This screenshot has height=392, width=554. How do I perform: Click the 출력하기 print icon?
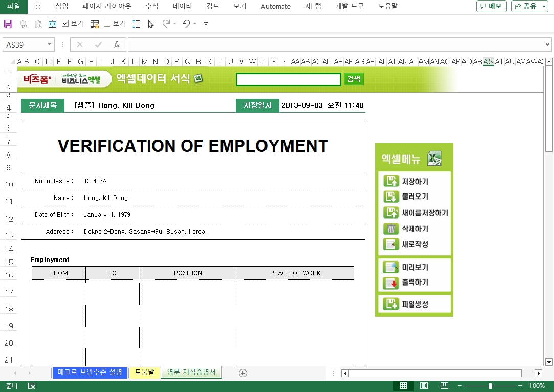click(x=391, y=282)
